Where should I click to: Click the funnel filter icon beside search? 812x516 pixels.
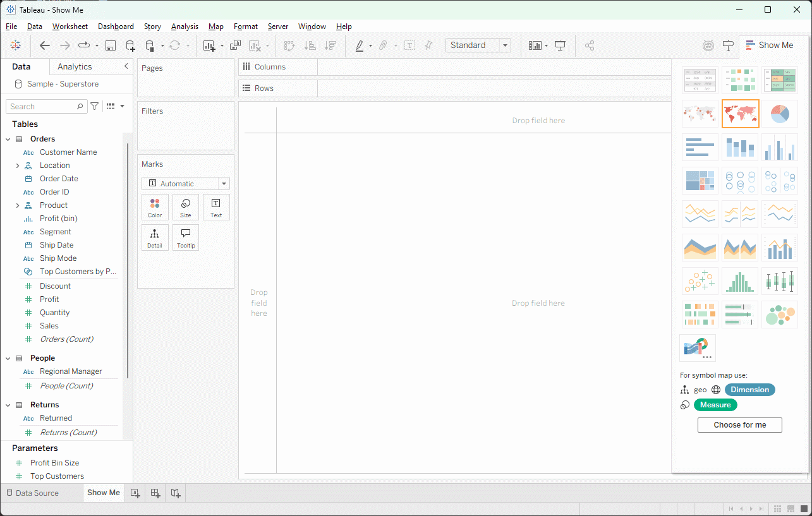(x=94, y=106)
